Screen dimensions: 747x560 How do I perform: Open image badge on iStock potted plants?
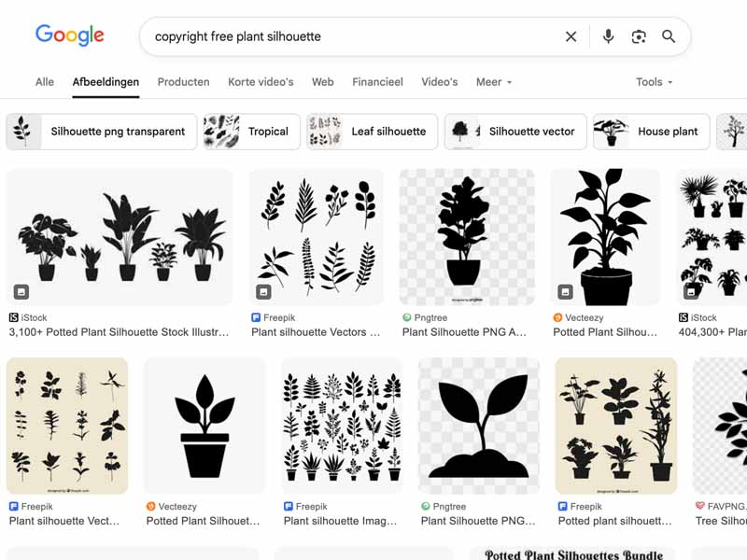(x=21, y=292)
